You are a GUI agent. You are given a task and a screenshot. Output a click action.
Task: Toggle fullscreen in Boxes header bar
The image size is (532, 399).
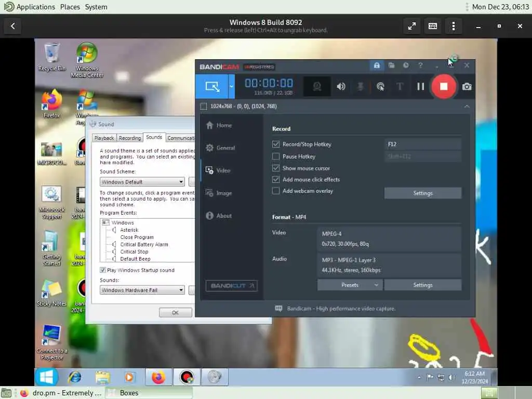[x=412, y=26]
